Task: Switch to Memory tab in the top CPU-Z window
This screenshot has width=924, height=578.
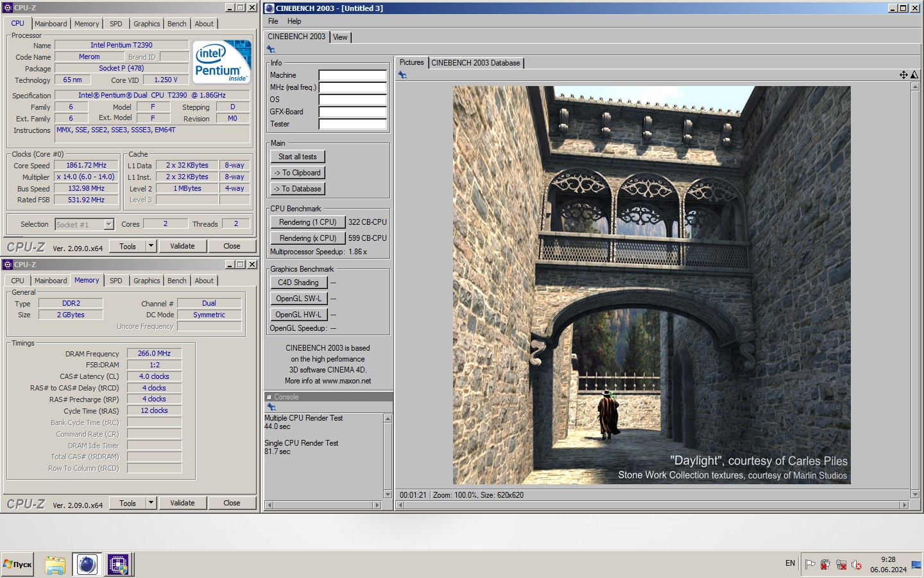Action: pyautogui.click(x=87, y=24)
